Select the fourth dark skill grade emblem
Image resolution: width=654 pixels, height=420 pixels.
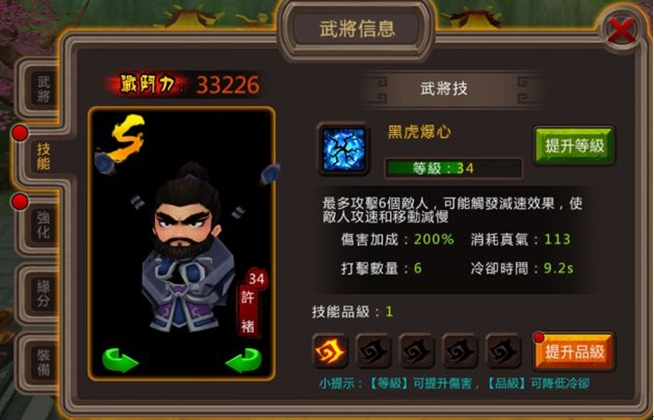coord(460,351)
